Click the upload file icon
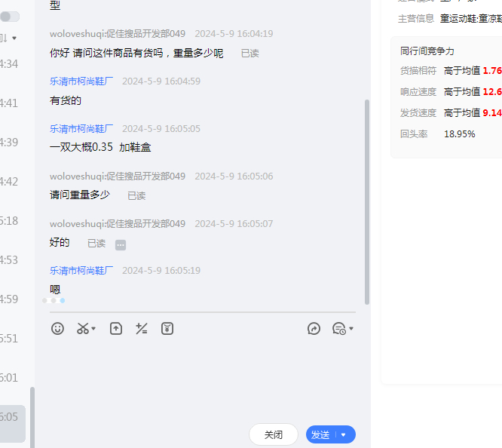The height and width of the screenshot is (448, 502). tap(116, 329)
